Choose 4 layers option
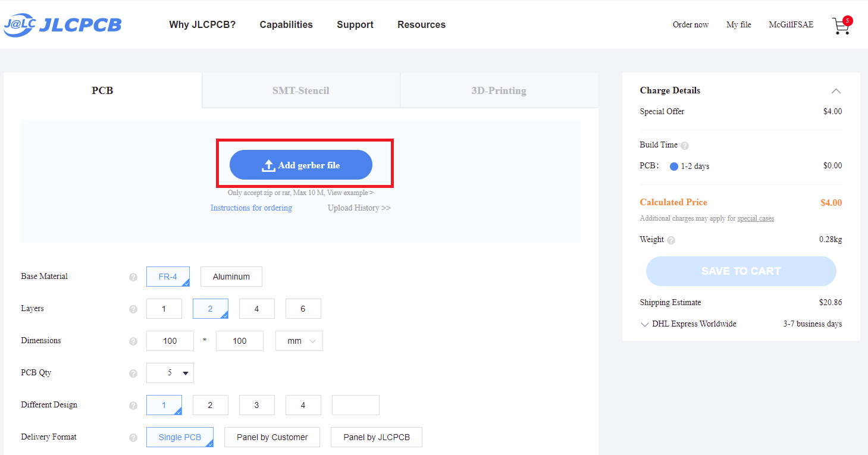The width and height of the screenshot is (868, 455). tap(257, 309)
